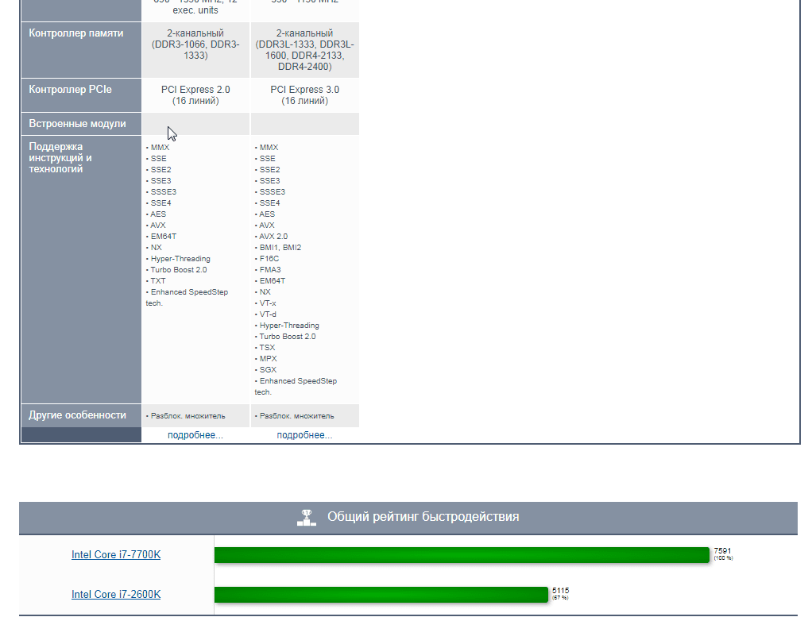Click the Встроенные модули row header
Viewport: 812px width, 644px height.
tap(81, 124)
